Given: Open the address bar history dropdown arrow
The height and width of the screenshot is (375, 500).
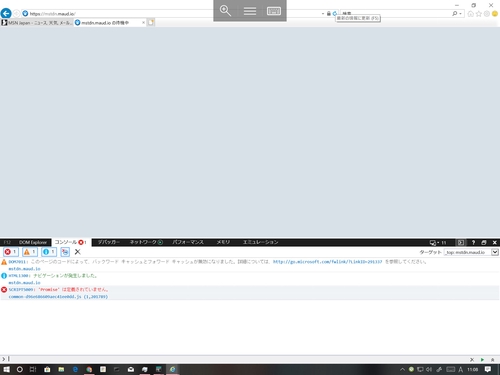Looking at the screenshot, I should [x=323, y=14].
